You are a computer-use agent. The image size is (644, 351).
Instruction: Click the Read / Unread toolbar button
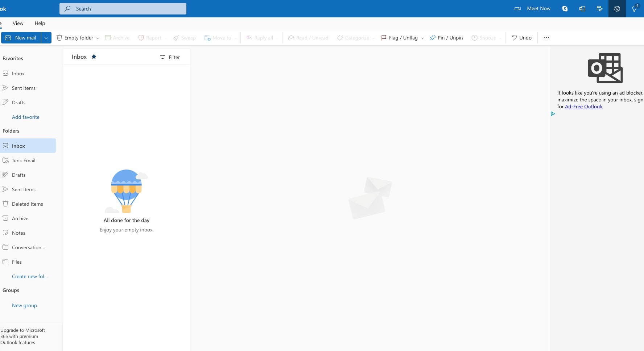pyautogui.click(x=308, y=38)
